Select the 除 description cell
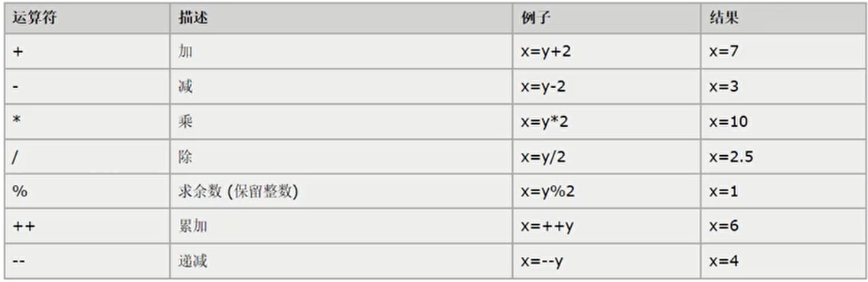The image size is (868, 282). tap(341, 157)
